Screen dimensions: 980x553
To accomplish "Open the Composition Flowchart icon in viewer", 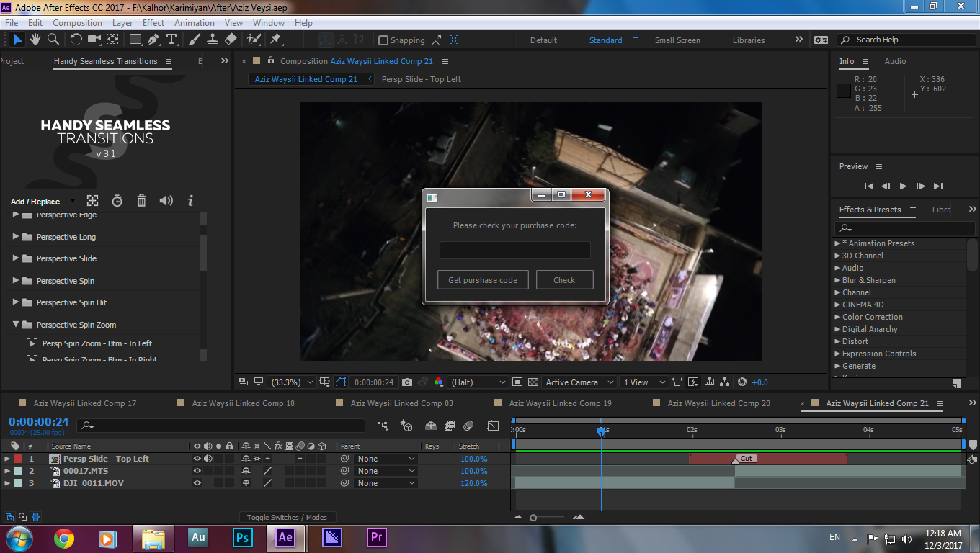I will click(x=726, y=382).
